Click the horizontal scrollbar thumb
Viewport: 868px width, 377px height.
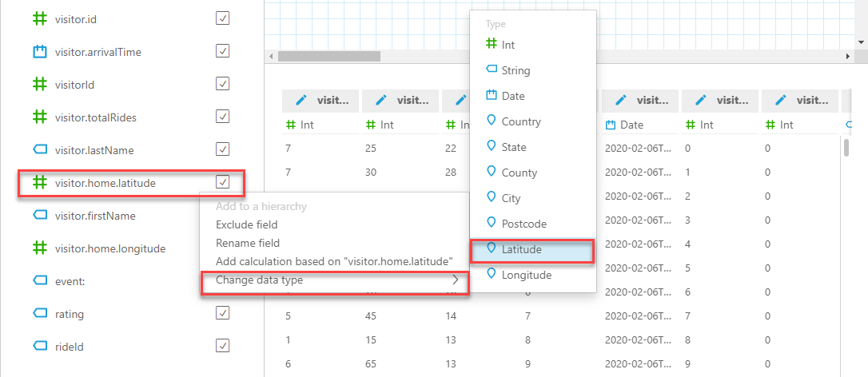[x=328, y=56]
